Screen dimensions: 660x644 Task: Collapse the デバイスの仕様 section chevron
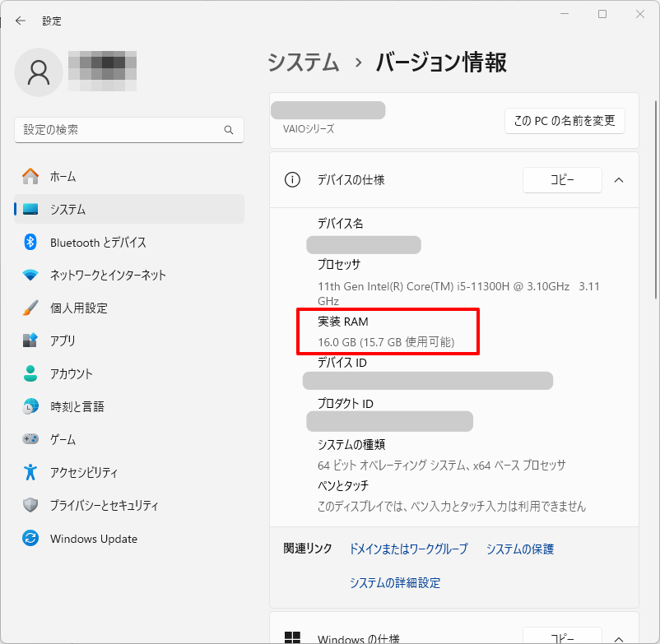coord(619,179)
